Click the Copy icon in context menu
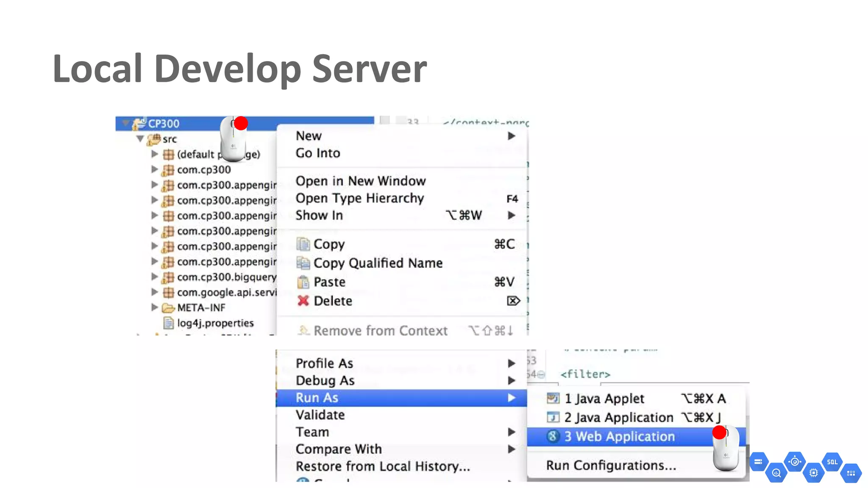 pos(303,244)
